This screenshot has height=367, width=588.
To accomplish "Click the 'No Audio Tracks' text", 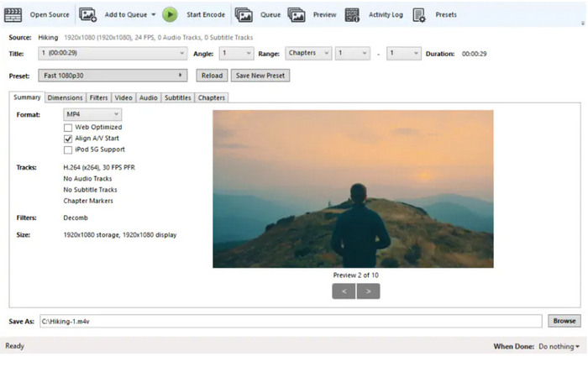I will click(87, 178).
